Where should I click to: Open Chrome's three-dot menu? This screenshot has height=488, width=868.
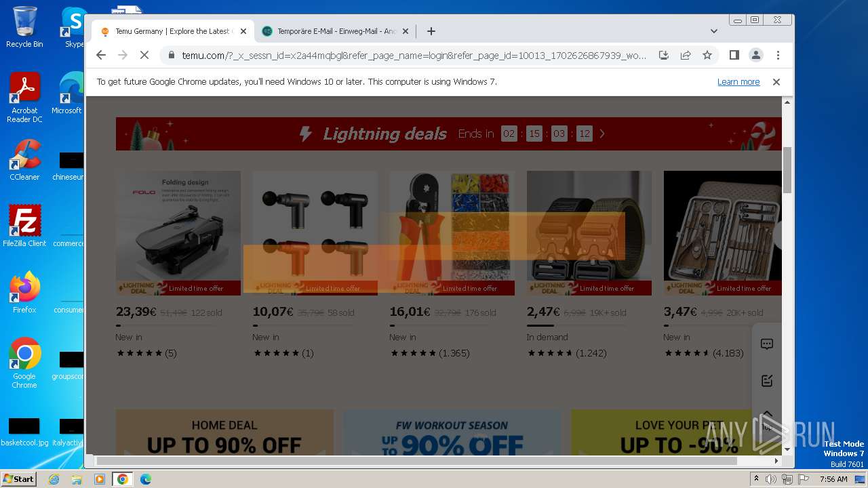point(778,56)
